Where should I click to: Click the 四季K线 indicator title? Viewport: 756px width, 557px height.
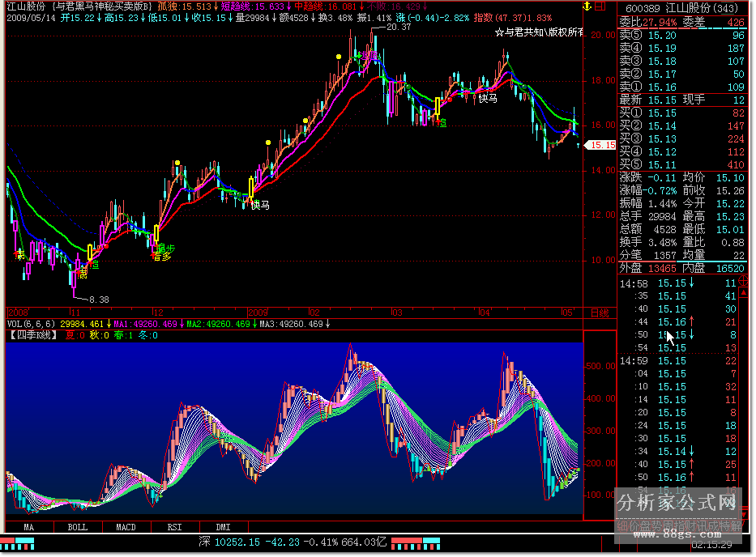tap(33, 335)
